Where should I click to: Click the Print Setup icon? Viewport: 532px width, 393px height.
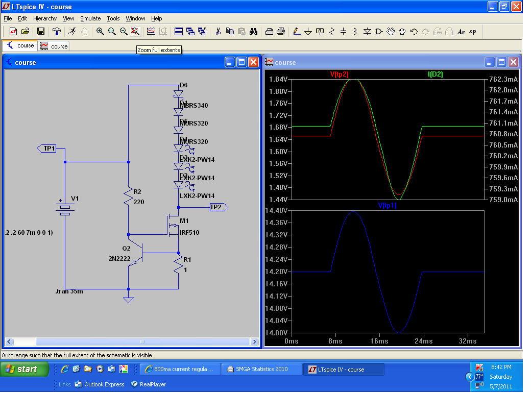pyautogui.click(x=269, y=32)
